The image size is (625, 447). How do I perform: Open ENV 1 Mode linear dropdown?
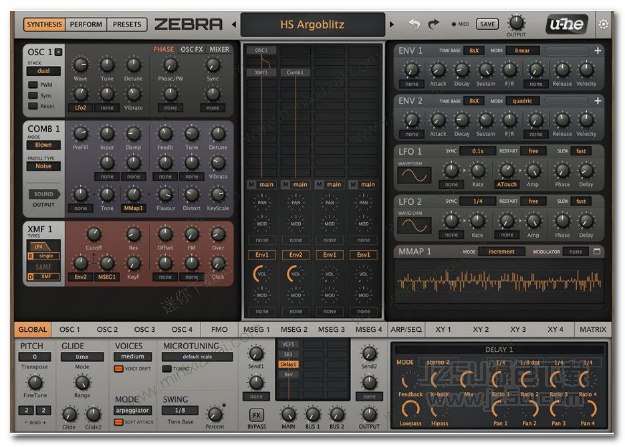point(522,51)
